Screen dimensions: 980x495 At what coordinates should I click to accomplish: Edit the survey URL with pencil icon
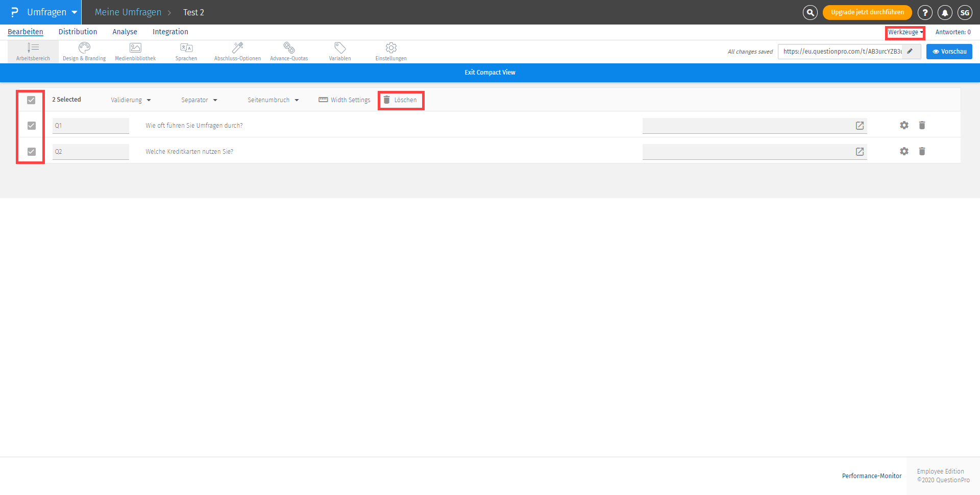click(x=910, y=51)
